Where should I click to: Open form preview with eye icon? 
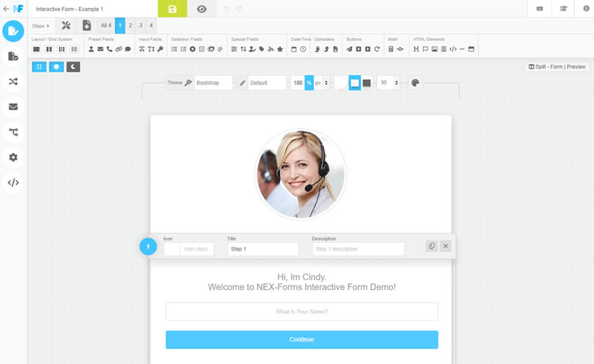202,9
